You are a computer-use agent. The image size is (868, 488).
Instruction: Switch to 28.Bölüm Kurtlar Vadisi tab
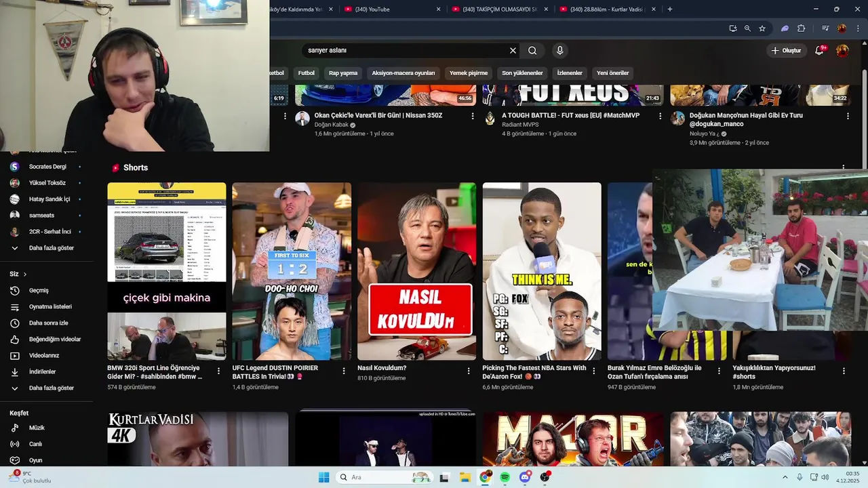pyautogui.click(x=607, y=9)
